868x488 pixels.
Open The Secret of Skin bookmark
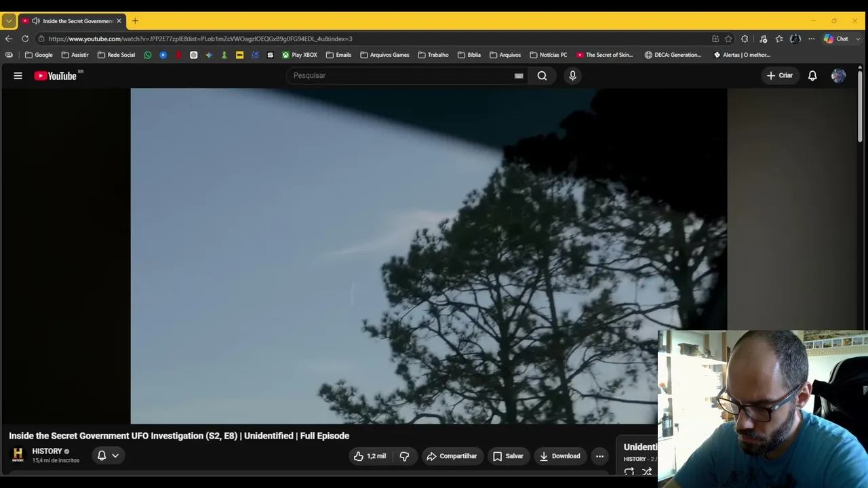tap(605, 55)
